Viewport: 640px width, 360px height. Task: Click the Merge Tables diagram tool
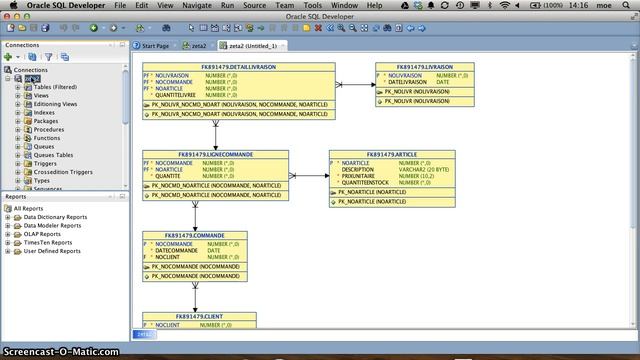pyautogui.click(x=238, y=28)
